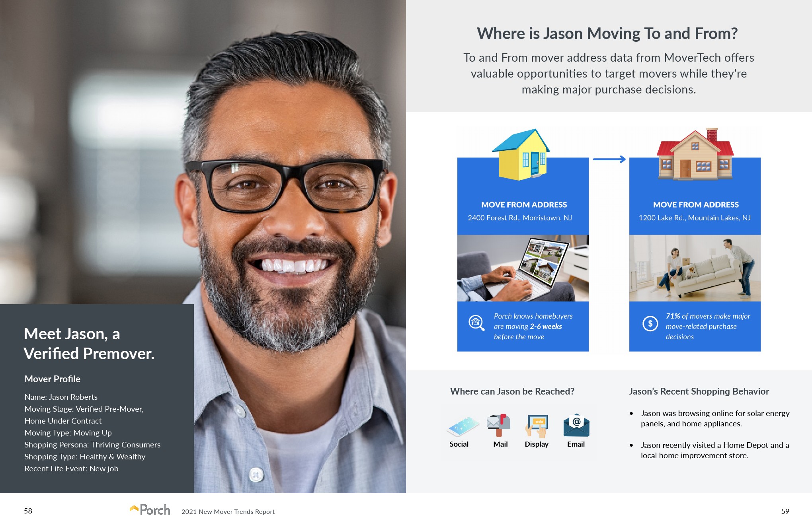This screenshot has width=812, height=525.
Task: Click the laptop home-browsing photo
Action: point(523,268)
